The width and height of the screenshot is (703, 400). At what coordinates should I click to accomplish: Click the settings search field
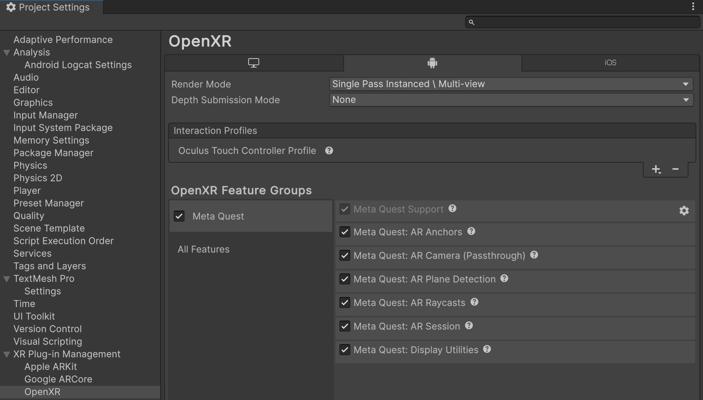(582, 22)
